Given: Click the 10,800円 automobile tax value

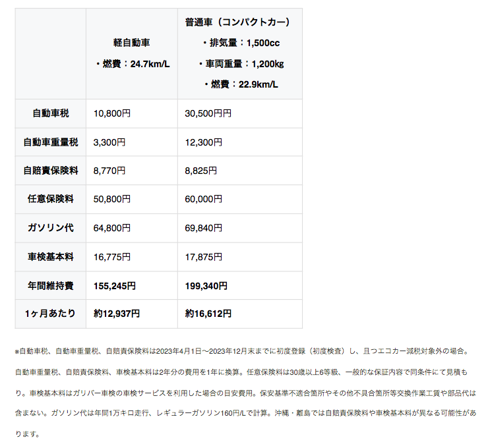Looking at the screenshot, I should click(112, 113).
